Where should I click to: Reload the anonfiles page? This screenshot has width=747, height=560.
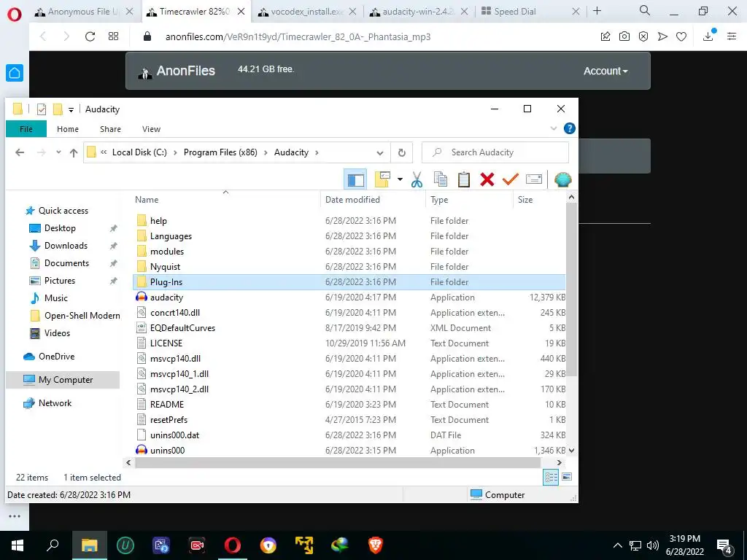coord(90,36)
